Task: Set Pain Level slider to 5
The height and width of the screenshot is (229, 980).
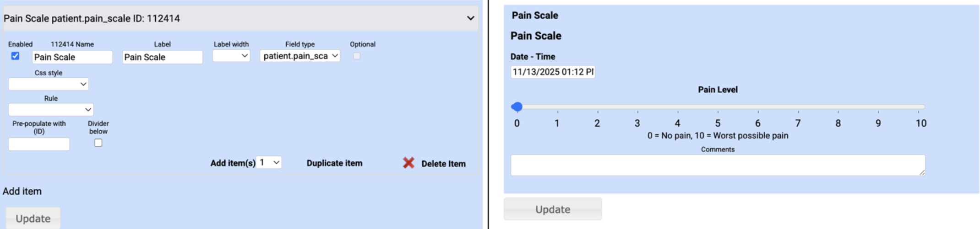Action: click(718, 107)
